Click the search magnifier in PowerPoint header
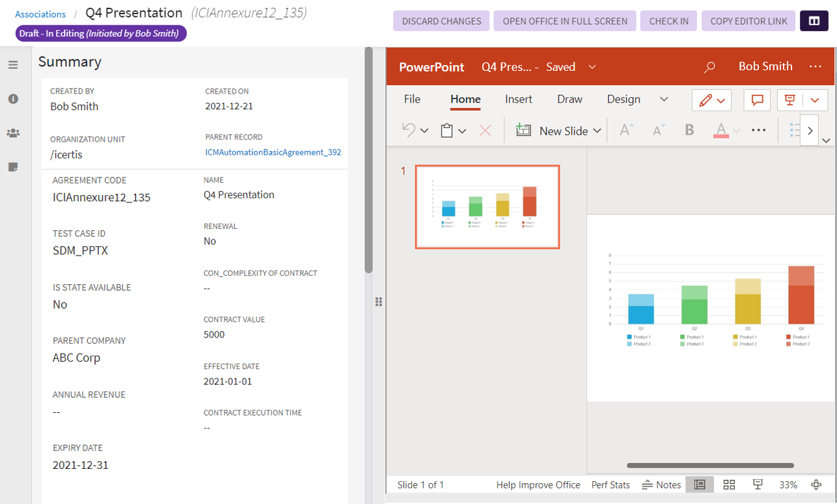The height and width of the screenshot is (504, 837). coord(709,67)
